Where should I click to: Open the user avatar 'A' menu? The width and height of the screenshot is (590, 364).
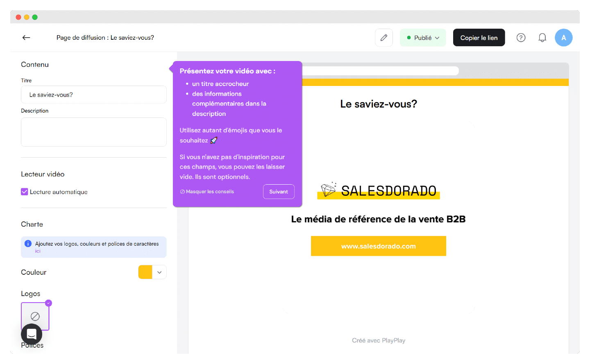coord(564,38)
